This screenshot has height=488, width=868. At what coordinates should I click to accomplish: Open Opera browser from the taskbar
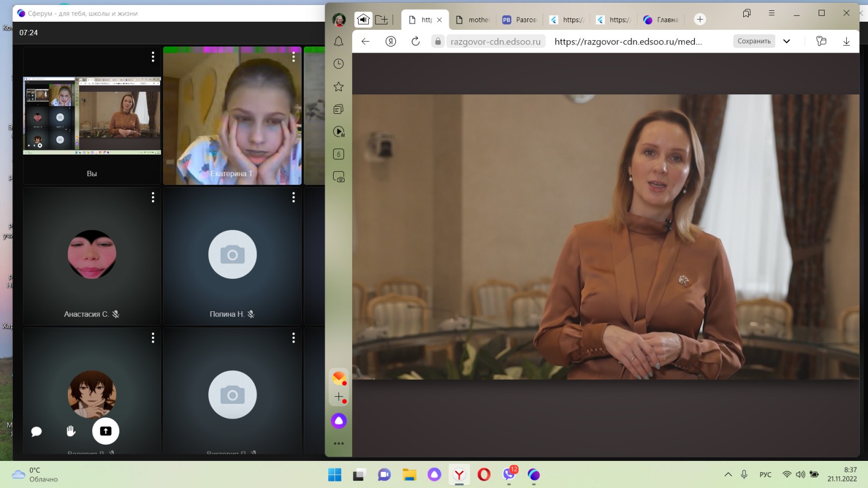tap(484, 475)
